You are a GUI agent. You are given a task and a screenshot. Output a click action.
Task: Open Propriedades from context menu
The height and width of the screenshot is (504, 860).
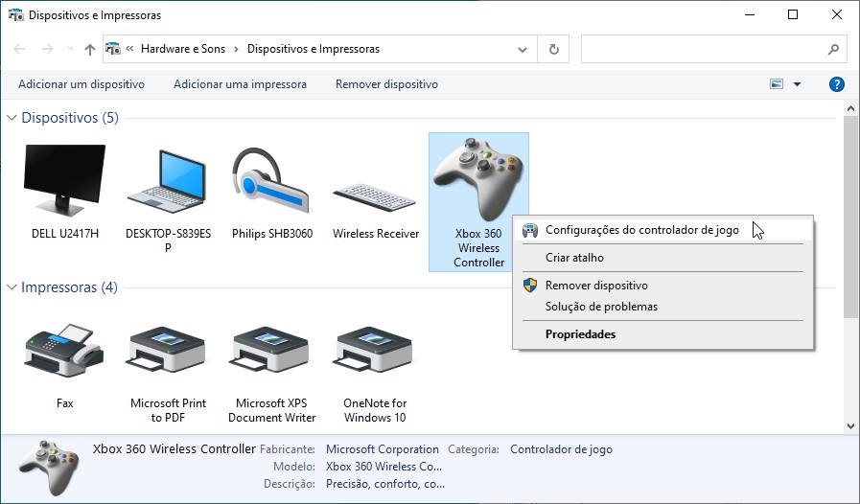(x=663, y=334)
